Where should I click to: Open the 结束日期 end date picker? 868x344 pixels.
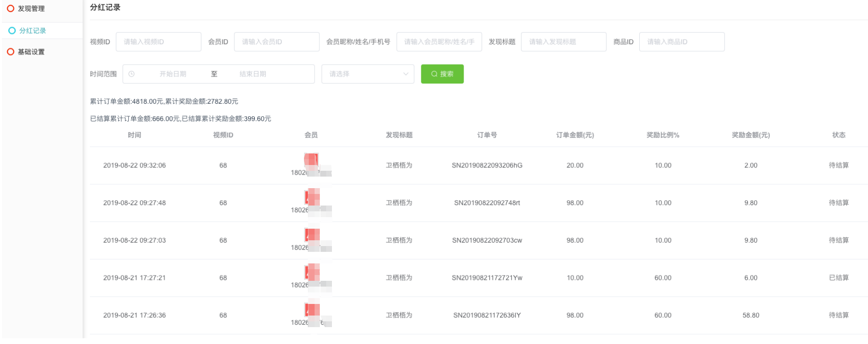(253, 74)
